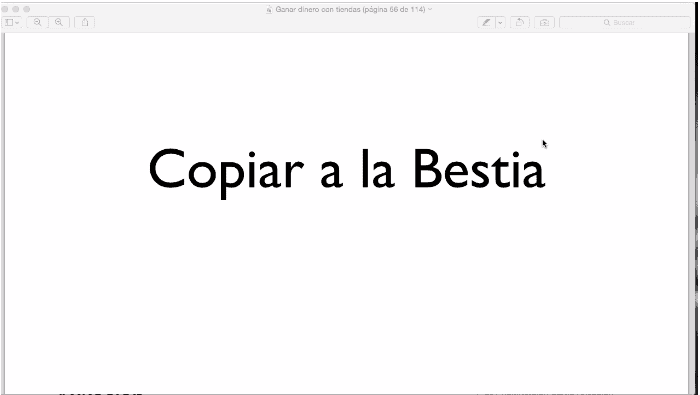Screen dimensions: 700x395
Task: Click the document proxy icon in title bar
Action: tap(269, 9)
